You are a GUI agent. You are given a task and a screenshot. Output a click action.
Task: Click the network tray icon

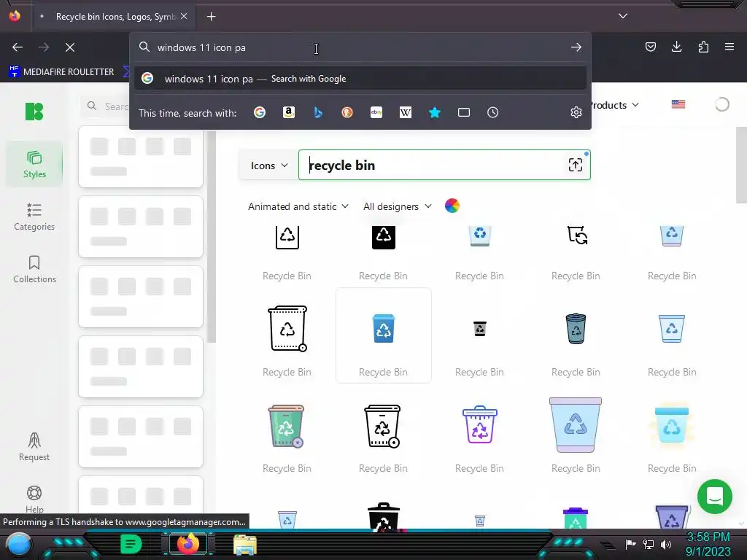pyautogui.click(x=649, y=544)
